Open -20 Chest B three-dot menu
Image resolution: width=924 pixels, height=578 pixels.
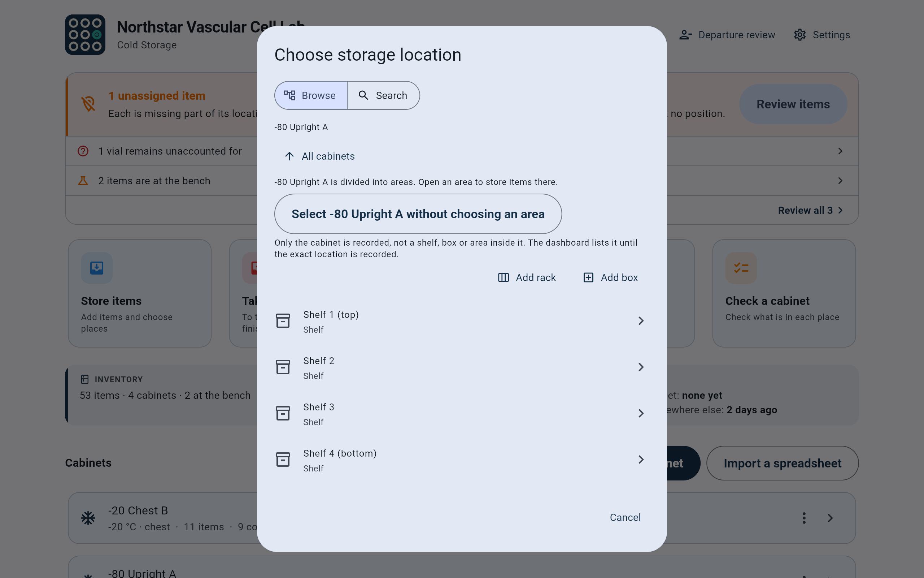[804, 518]
